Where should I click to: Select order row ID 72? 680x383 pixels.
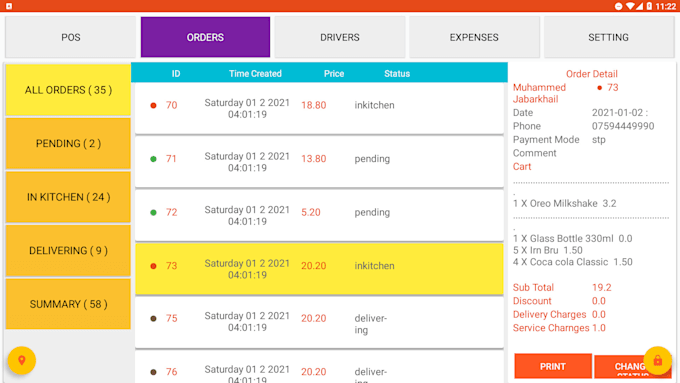click(x=319, y=216)
